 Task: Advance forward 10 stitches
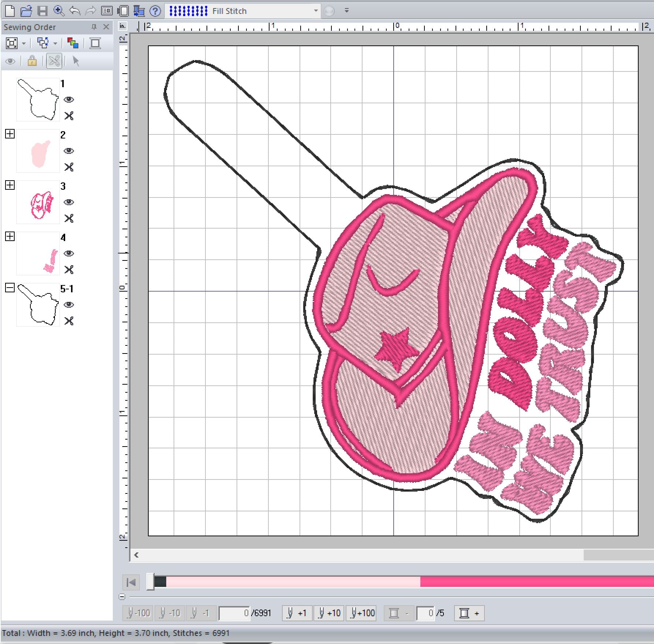(329, 613)
